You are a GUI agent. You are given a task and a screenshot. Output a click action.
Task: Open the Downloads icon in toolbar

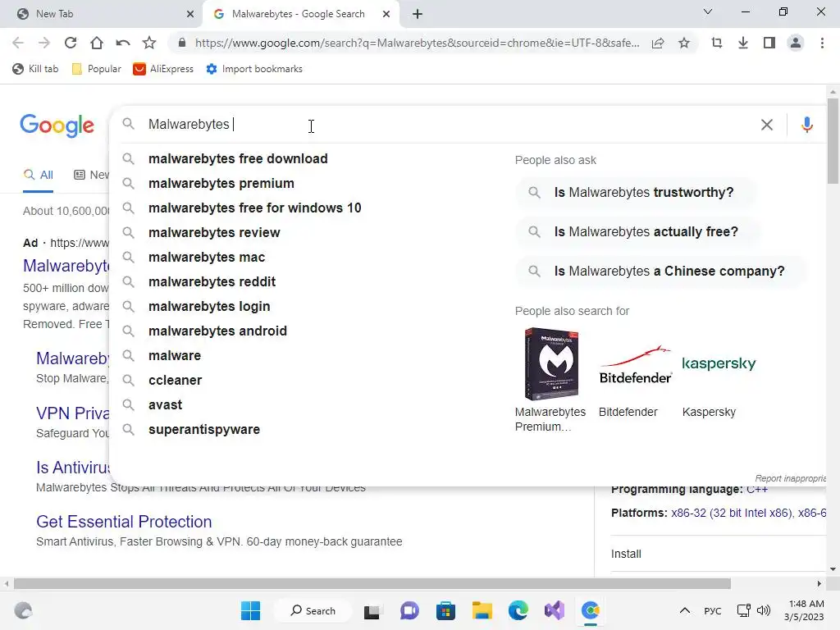click(x=743, y=43)
